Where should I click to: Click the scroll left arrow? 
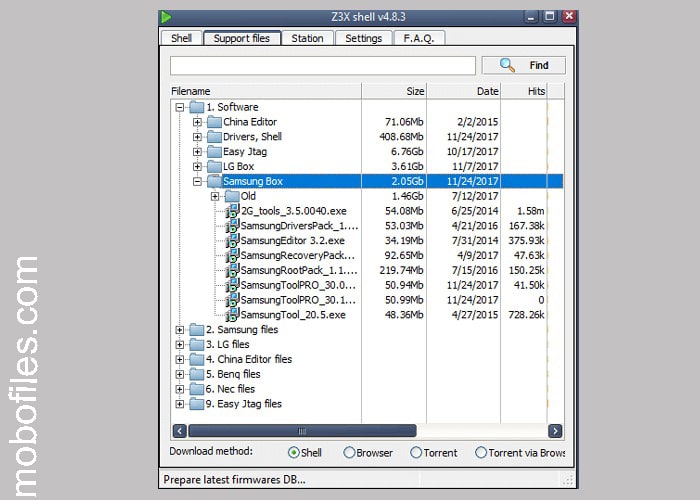tap(179, 431)
